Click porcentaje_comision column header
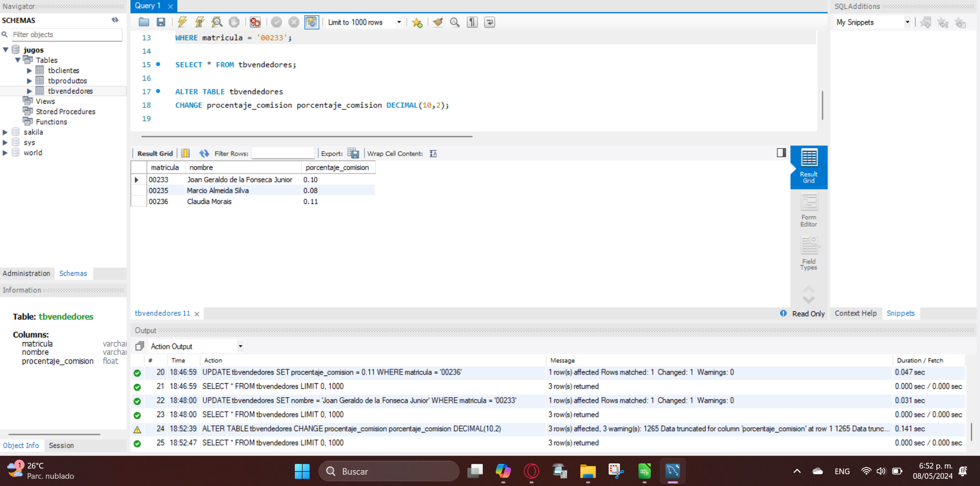This screenshot has height=486, width=980. click(x=337, y=167)
